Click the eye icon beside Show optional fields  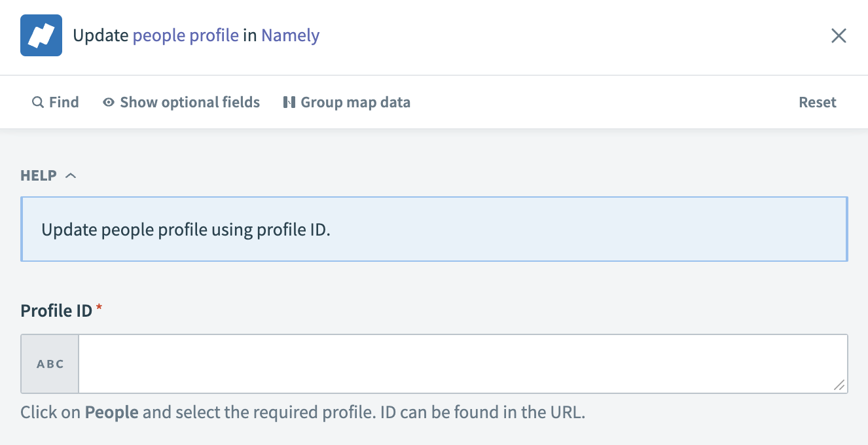pyautogui.click(x=108, y=102)
